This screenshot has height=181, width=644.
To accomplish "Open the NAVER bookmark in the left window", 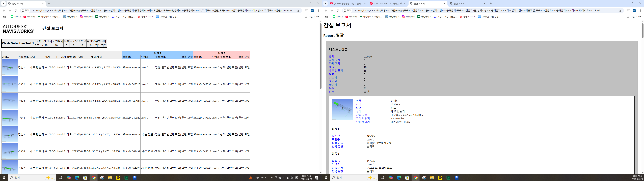I will 16,17.
